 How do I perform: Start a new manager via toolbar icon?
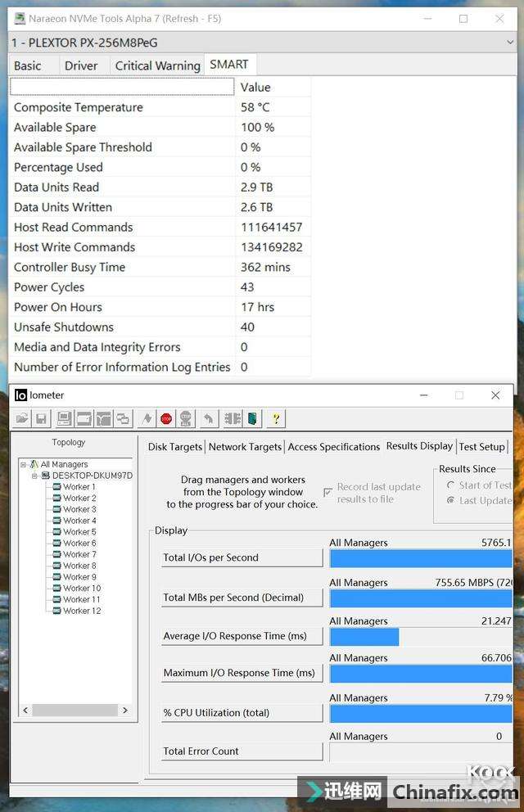click(x=64, y=418)
